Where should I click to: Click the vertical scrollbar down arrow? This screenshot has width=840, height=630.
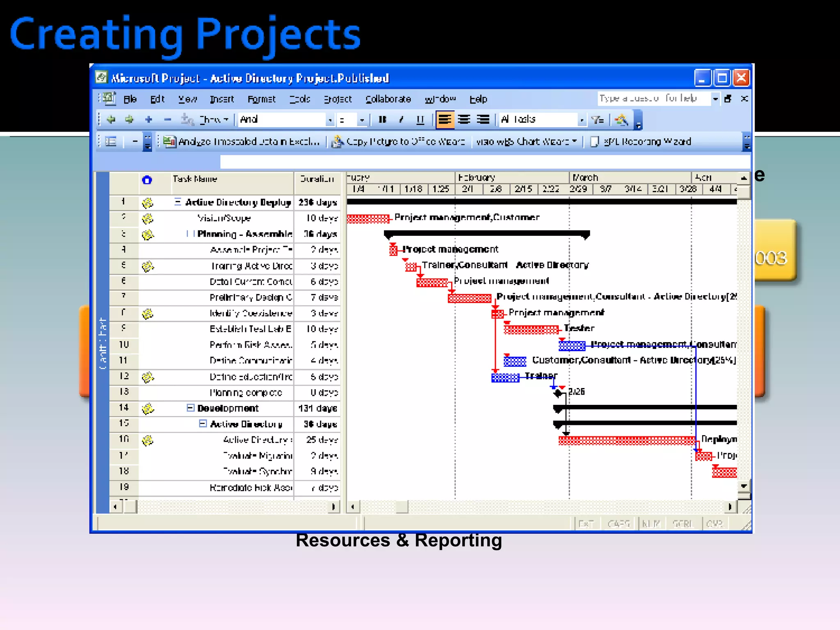[x=744, y=486]
